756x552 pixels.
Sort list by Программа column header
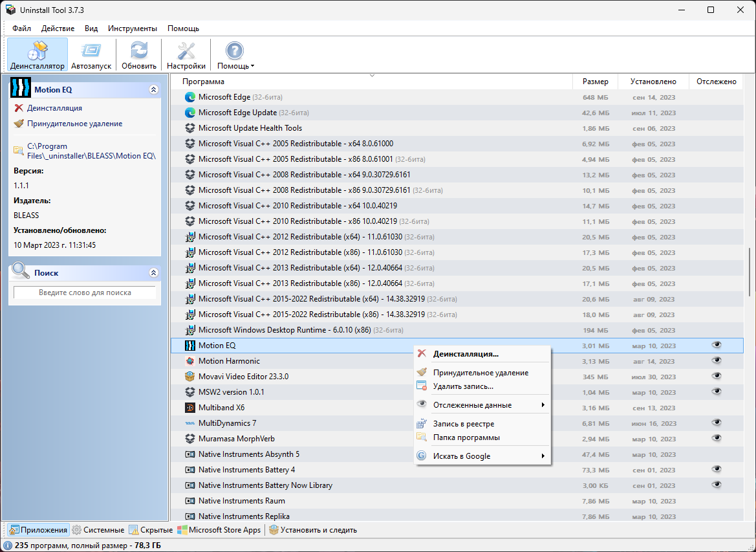click(371, 82)
